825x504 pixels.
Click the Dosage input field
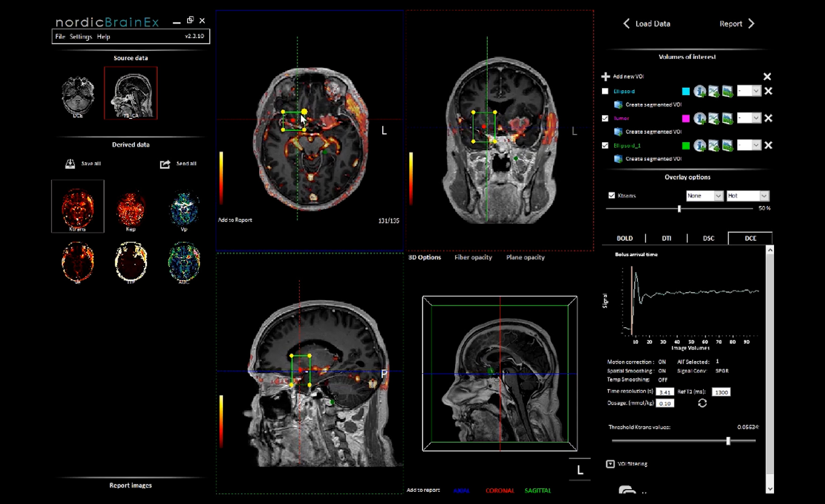[665, 403]
